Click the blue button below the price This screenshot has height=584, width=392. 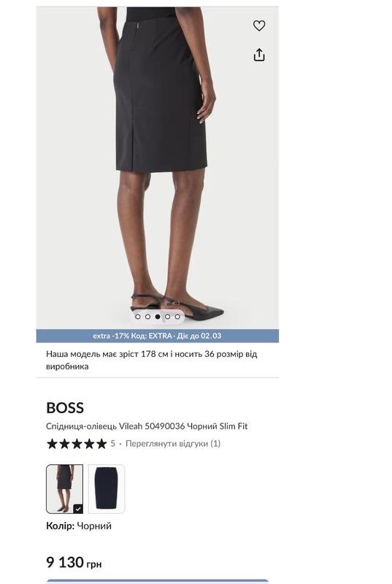tap(158, 581)
